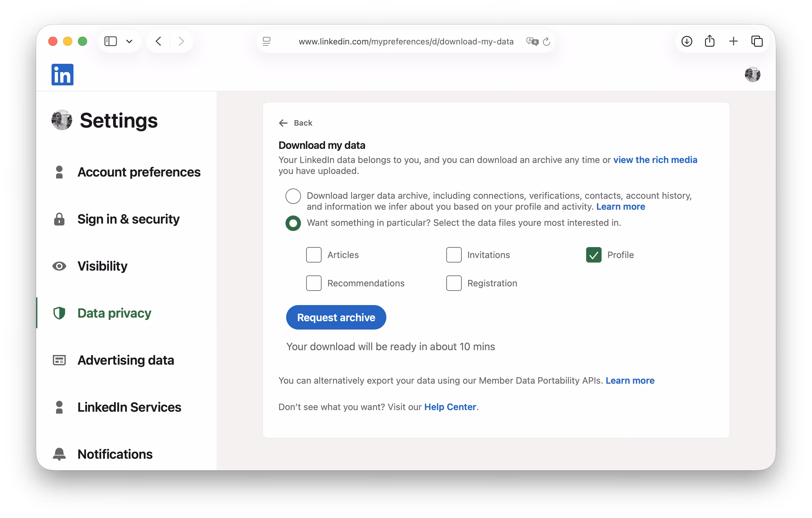
Task: Toggle the Safari sidebar button
Action: [111, 42]
